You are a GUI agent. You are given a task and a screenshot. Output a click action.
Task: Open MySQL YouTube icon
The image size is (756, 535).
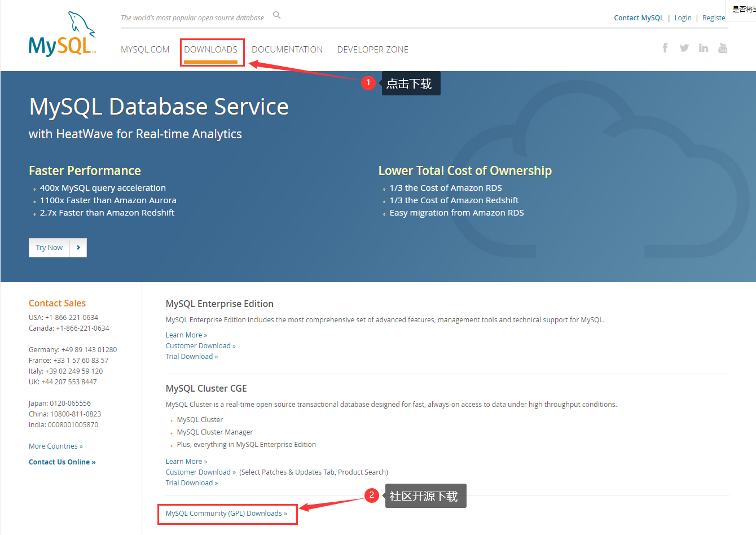tap(723, 48)
